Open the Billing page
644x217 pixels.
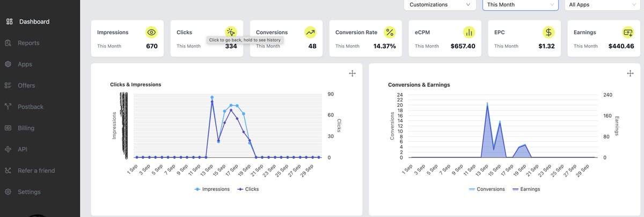click(26, 128)
